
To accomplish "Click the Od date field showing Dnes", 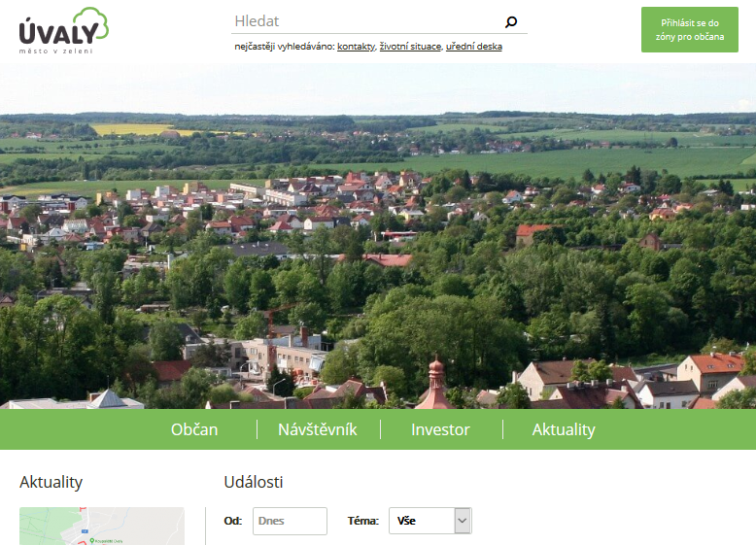I will click(x=290, y=521).
